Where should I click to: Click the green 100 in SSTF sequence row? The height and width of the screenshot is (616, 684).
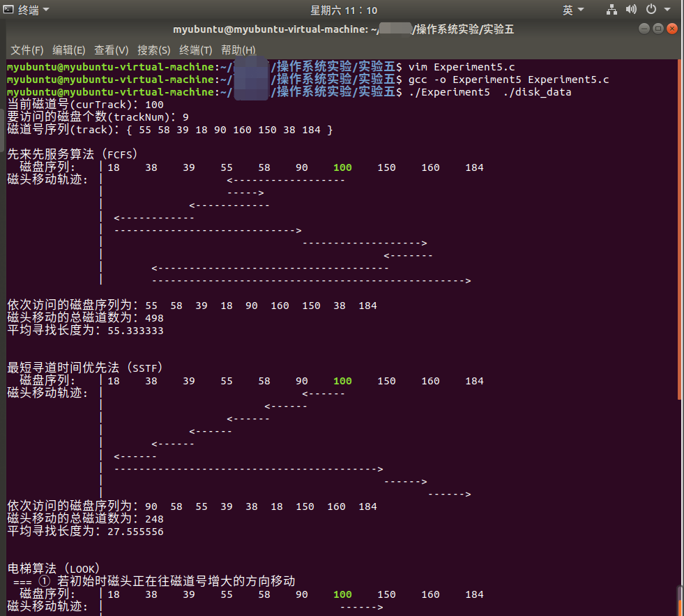click(342, 381)
